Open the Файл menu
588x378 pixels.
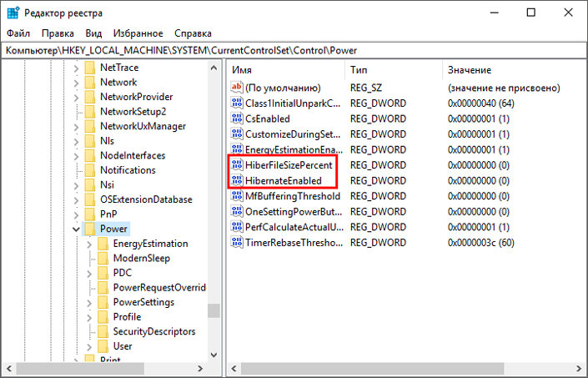[18, 33]
